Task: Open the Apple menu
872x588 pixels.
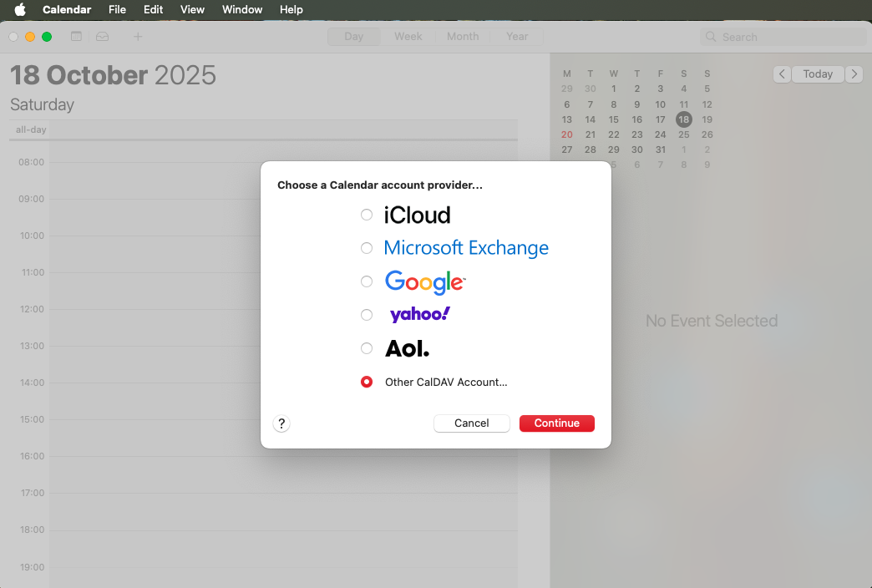Action: click(18, 9)
